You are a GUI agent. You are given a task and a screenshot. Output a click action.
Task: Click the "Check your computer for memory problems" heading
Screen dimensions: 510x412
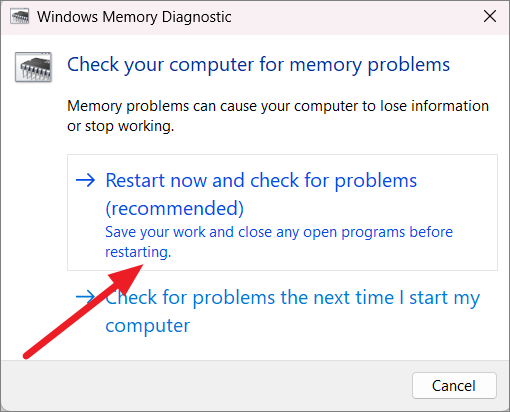coord(258,65)
